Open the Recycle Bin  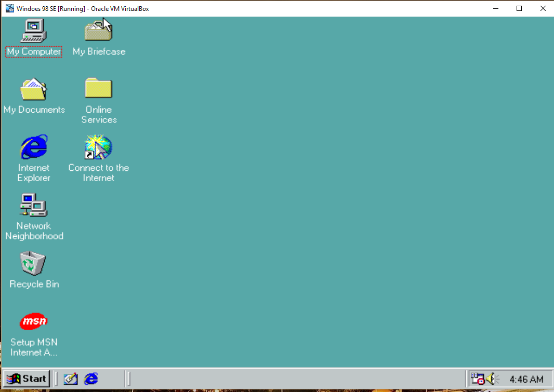pos(33,263)
